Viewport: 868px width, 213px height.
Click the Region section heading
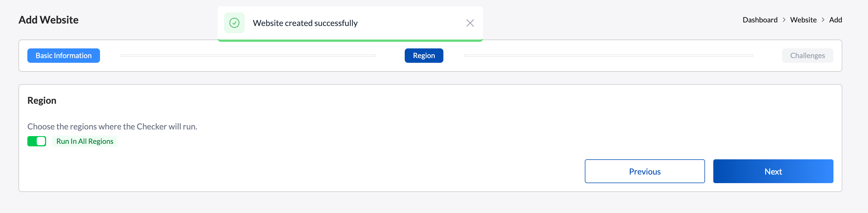(42, 101)
